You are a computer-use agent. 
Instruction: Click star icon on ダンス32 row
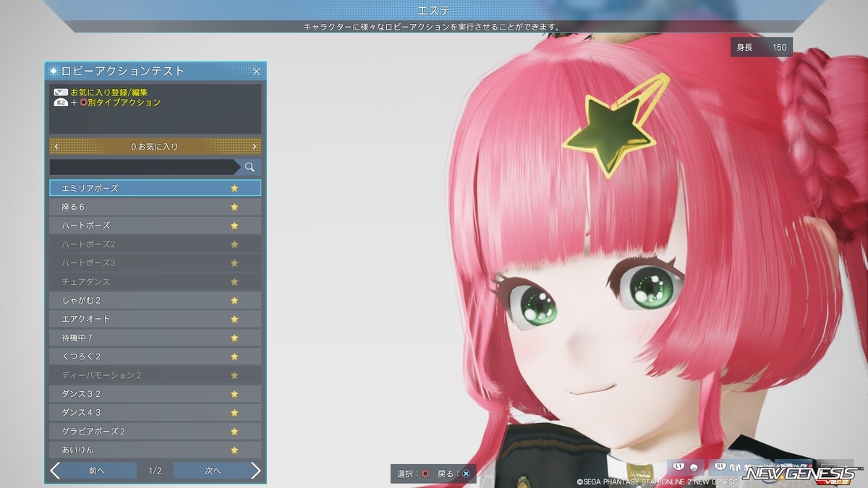pos(234,394)
